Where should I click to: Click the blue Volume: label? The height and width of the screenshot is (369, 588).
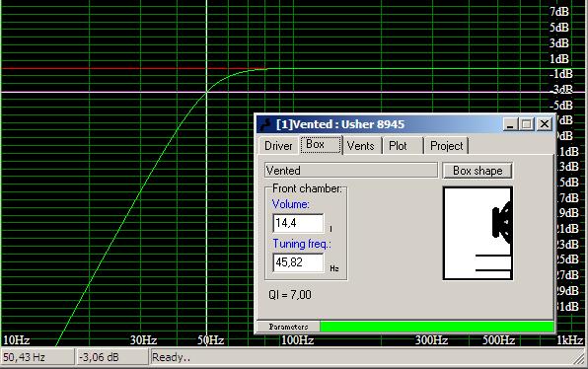[x=291, y=204]
